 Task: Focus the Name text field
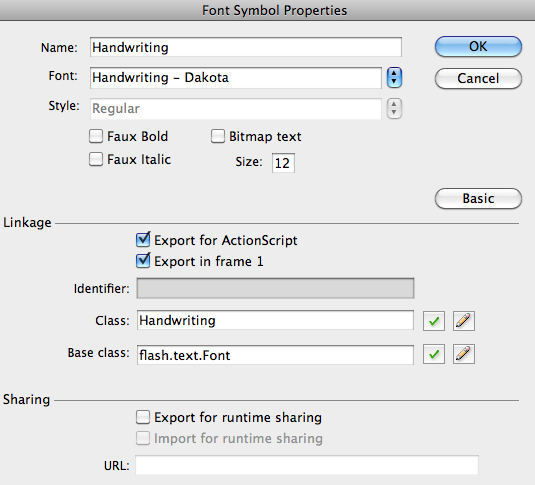tap(246, 47)
